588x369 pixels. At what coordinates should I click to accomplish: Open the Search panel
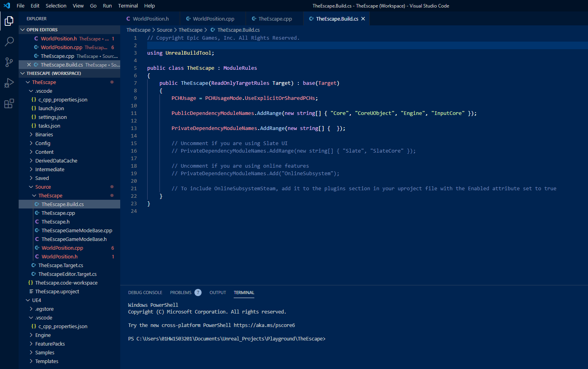click(9, 42)
